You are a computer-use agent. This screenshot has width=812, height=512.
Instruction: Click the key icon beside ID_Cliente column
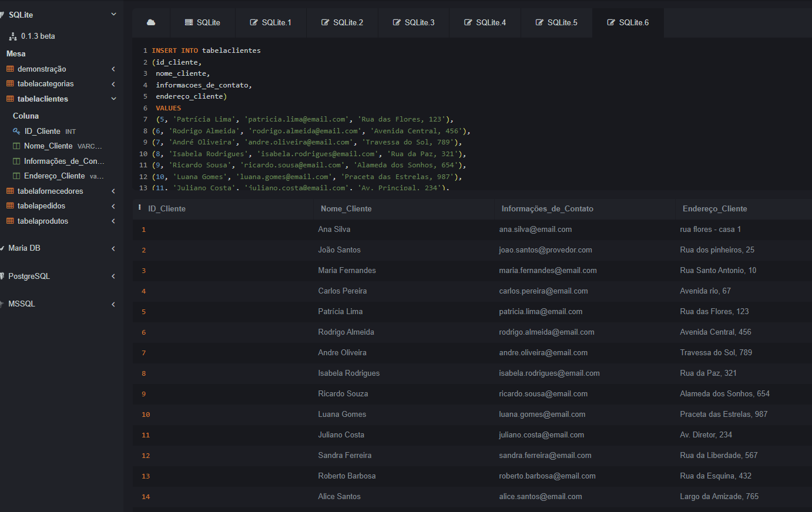coord(16,131)
